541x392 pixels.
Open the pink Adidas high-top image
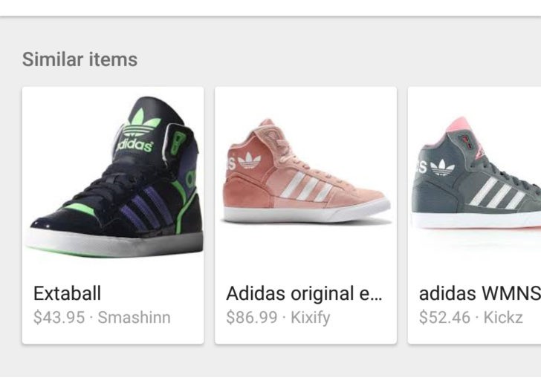point(306,171)
